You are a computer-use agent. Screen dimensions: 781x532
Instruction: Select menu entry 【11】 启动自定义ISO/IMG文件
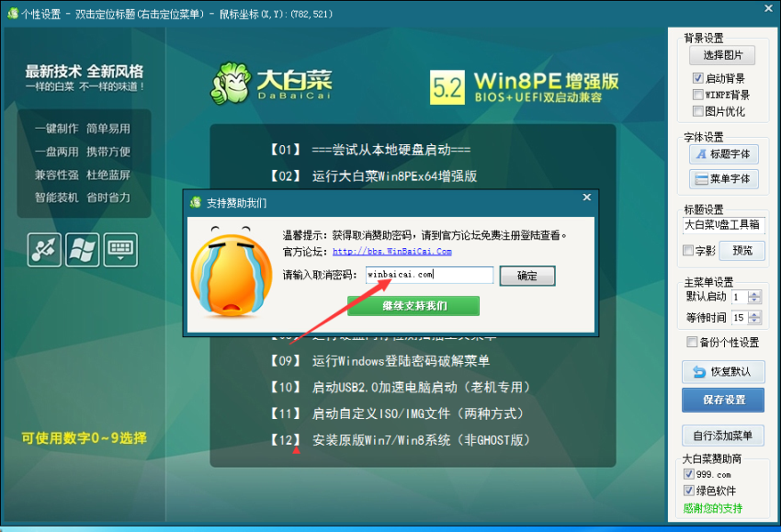(397, 413)
